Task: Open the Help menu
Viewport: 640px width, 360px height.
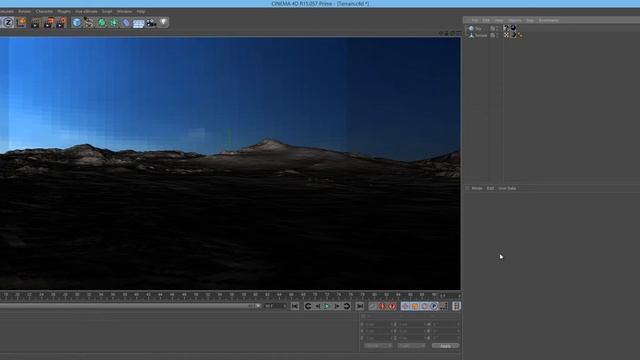Action: 141,11
